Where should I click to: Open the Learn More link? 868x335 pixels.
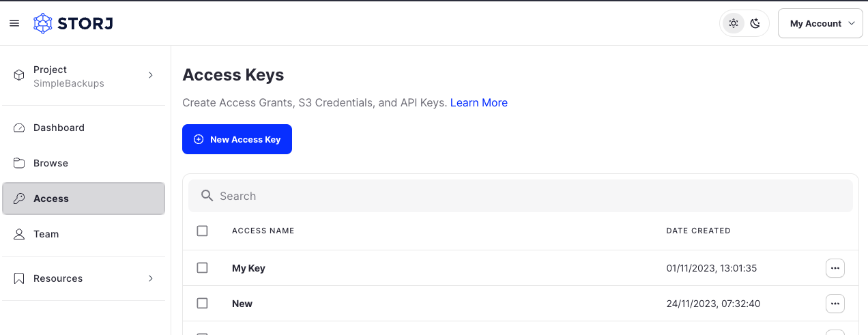click(x=478, y=102)
